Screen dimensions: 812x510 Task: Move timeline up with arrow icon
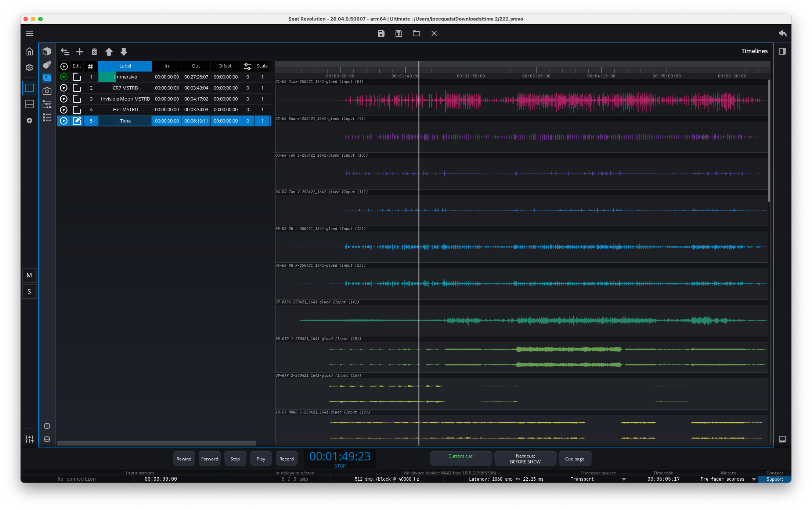pyautogui.click(x=109, y=52)
